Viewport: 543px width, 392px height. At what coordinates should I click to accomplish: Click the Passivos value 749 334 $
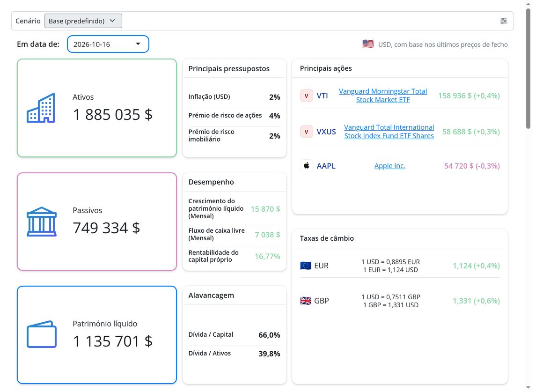(106, 228)
